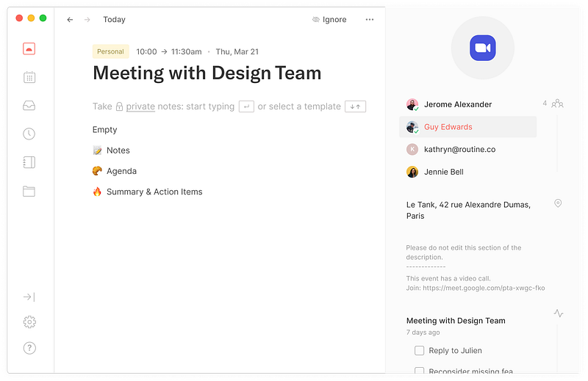The image size is (588, 381).
Task: Toggle Ignore for this event
Action: click(x=329, y=20)
